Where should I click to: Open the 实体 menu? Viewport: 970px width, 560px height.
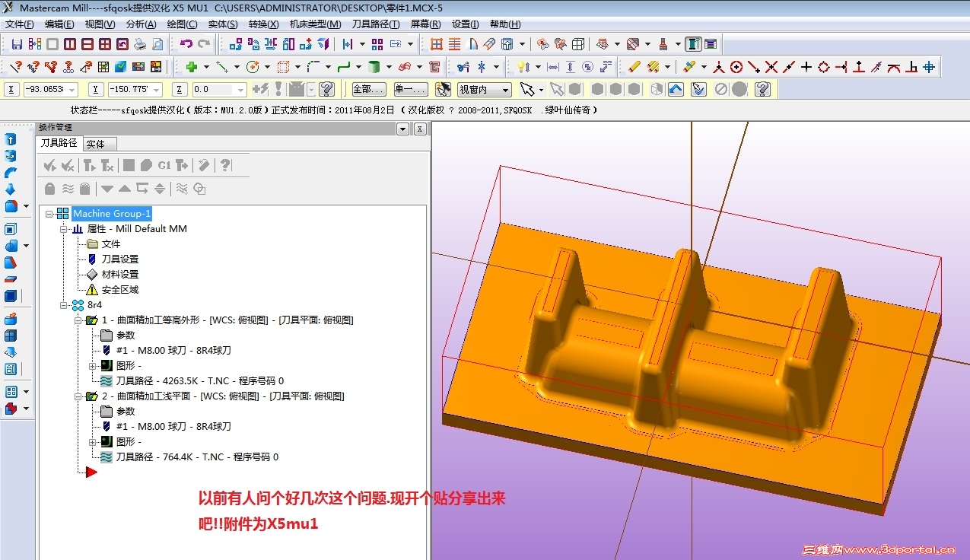click(222, 24)
